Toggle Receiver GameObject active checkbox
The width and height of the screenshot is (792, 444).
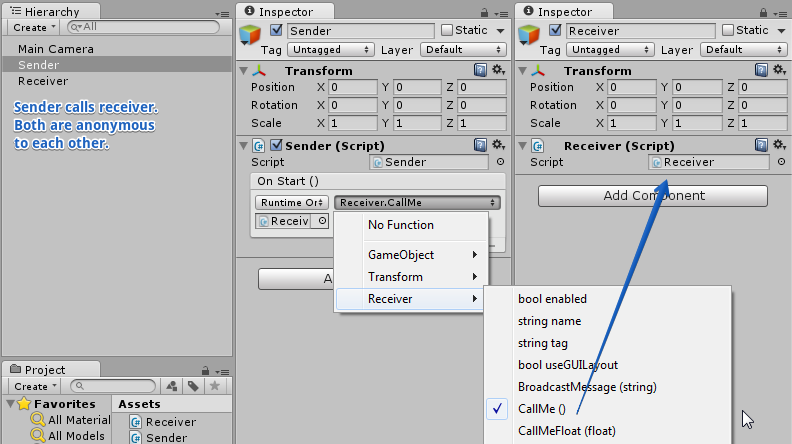coord(555,30)
